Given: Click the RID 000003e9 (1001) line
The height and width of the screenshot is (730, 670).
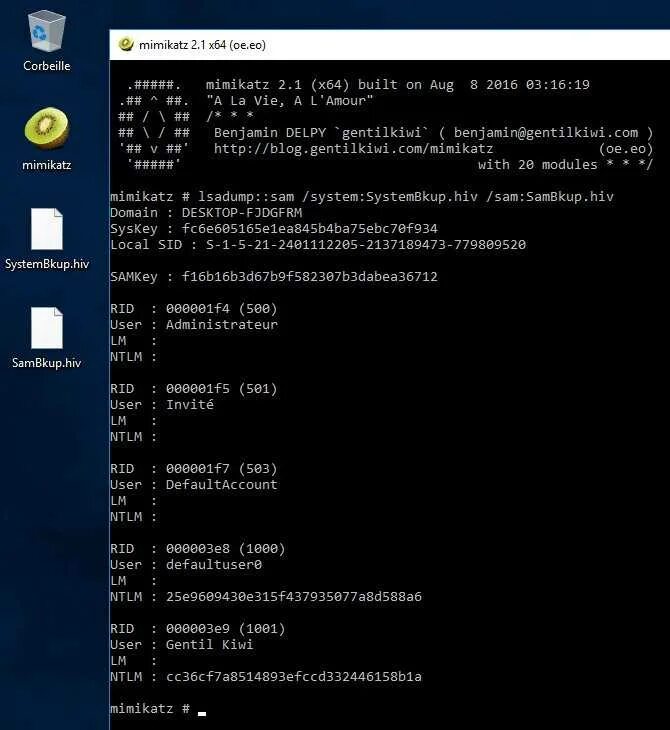Looking at the screenshot, I should coord(197,629).
